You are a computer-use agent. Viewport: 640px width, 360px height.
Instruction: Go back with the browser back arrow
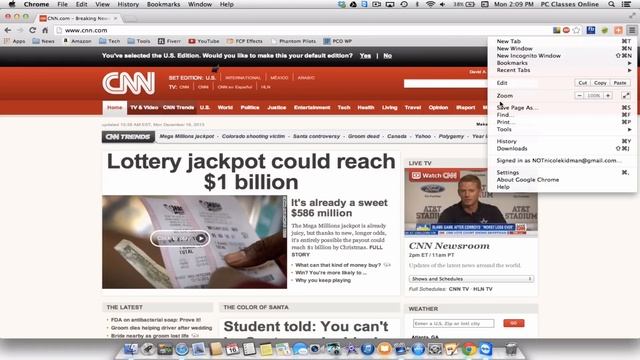(8, 30)
